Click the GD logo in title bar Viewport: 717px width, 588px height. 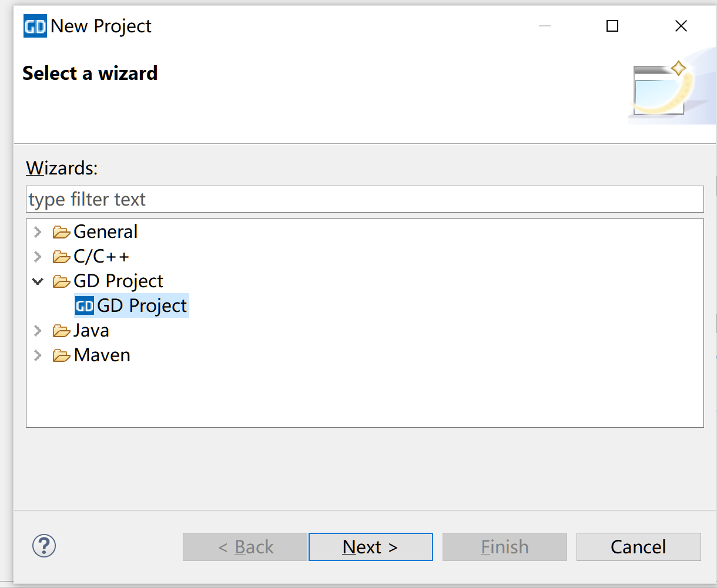[x=35, y=26]
